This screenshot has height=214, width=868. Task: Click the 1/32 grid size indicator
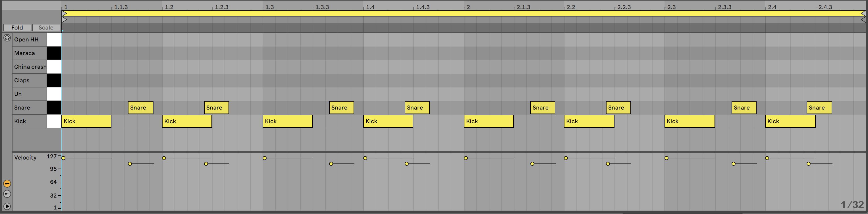click(852, 205)
